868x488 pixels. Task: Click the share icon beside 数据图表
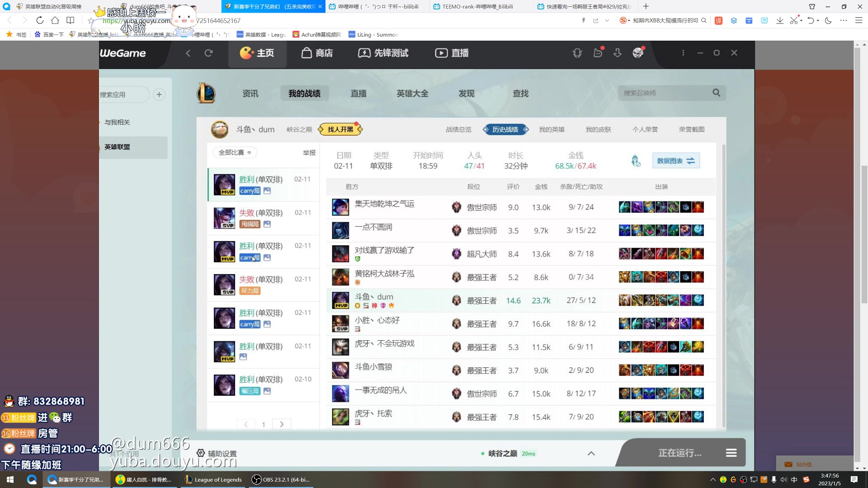(636, 161)
